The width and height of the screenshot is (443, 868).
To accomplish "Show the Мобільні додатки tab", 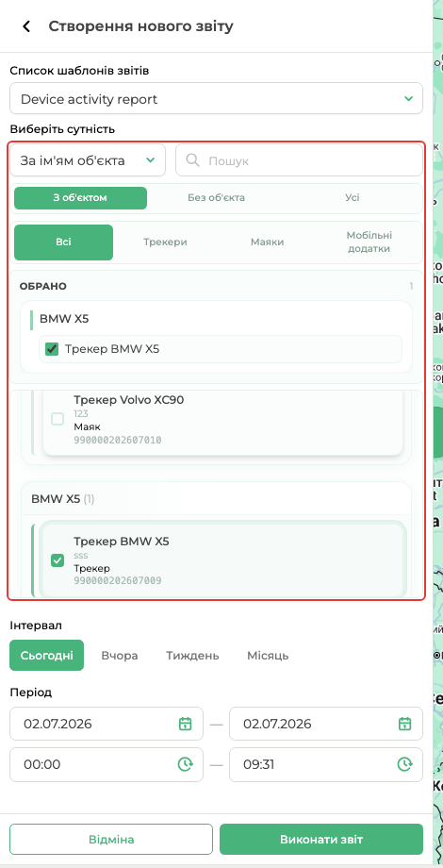I will point(369,242).
